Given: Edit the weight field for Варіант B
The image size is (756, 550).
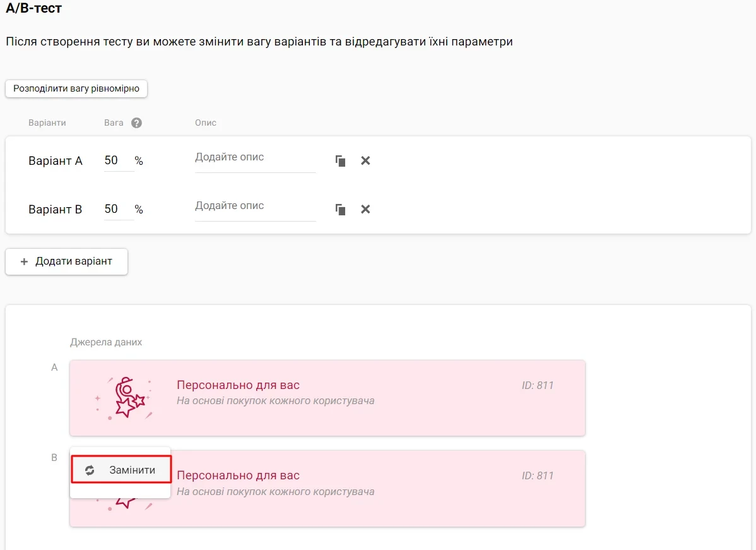Looking at the screenshot, I should pyautogui.click(x=119, y=210).
